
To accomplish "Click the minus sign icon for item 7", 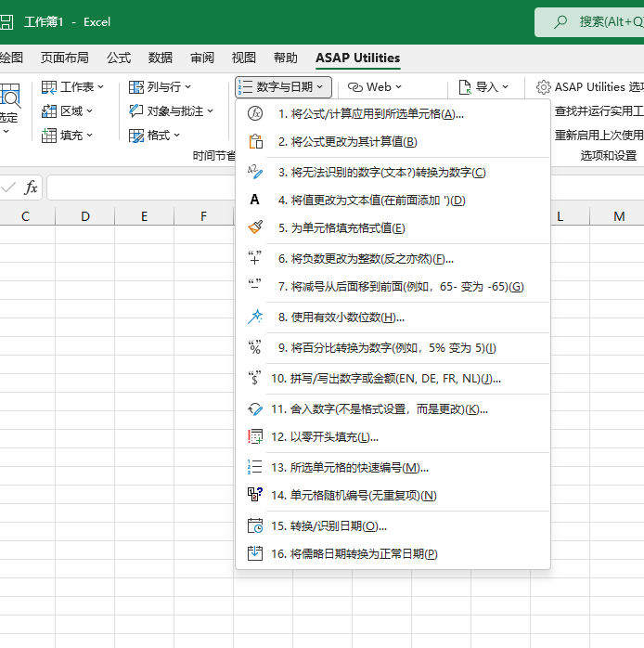I will pyautogui.click(x=254, y=284).
